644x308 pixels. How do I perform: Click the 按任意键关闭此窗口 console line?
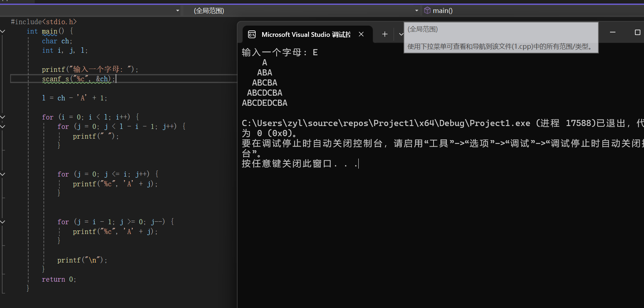point(300,164)
